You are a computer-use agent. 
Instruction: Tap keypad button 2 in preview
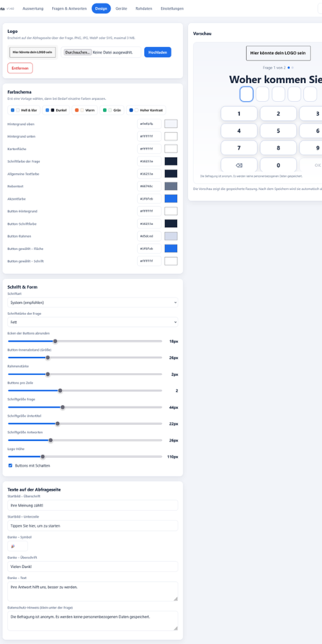(x=278, y=114)
